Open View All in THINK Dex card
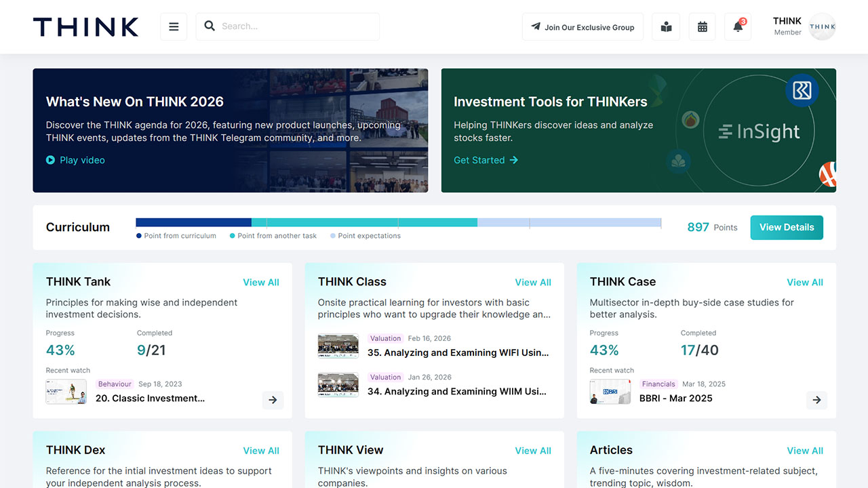The height and width of the screenshot is (488, 868). (261, 451)
